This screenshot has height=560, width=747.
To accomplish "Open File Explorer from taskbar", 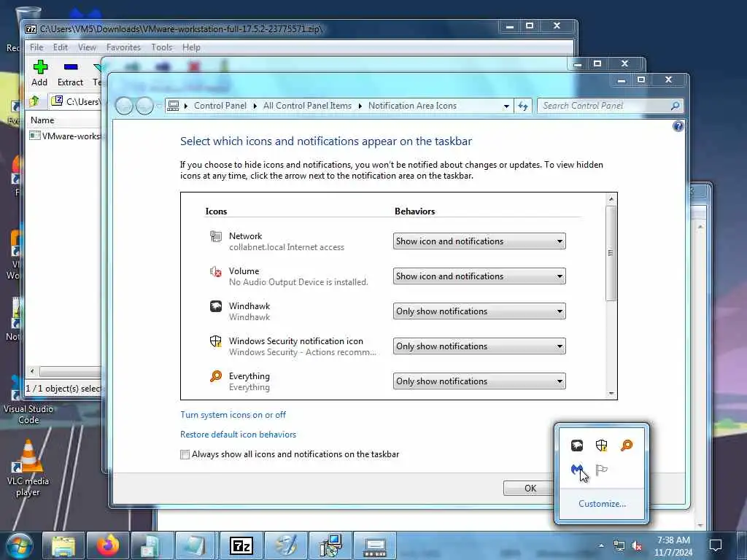I will tap(63, 545).
